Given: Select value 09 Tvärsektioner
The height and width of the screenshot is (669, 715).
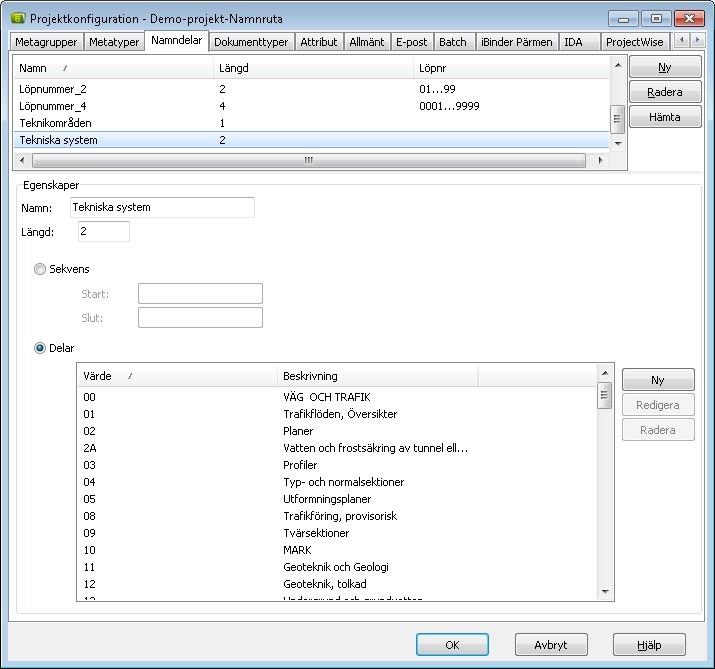Looking at the screenshot, I should coord(337,533).
